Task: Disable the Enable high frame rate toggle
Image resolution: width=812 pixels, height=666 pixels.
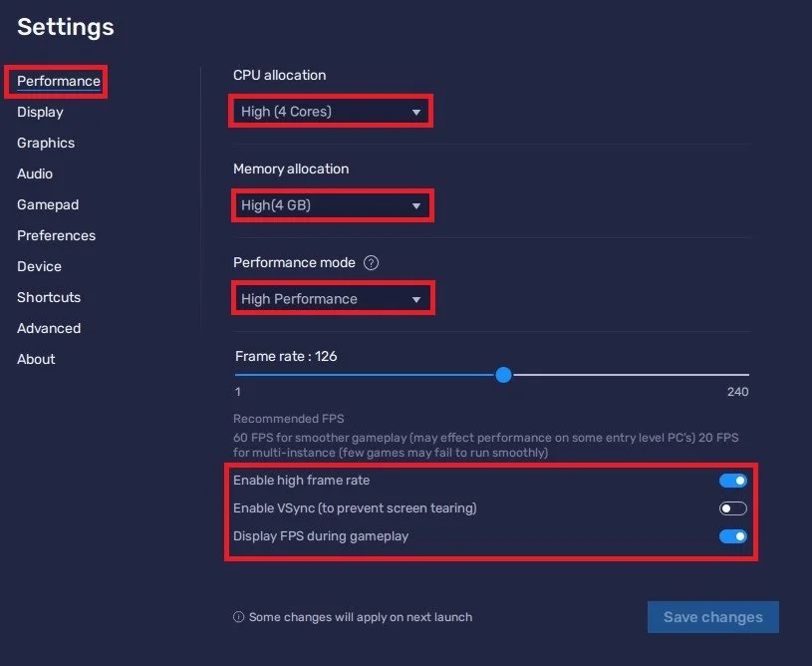Action: (732, 481)
